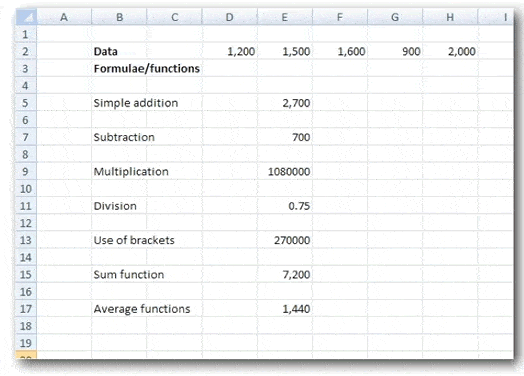This screenshot has width=524, height=376.
Task: Select cell containing 2,000
Action: coord(450,51)
